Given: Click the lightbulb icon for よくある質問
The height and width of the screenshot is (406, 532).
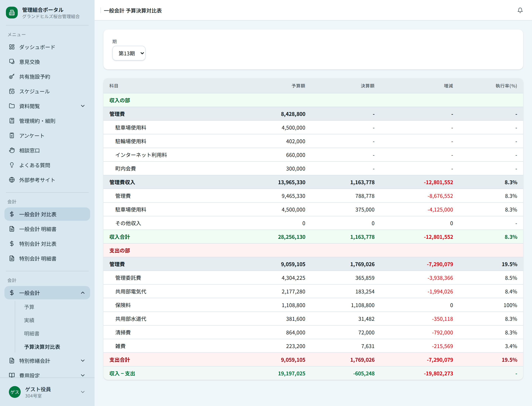Looking at the screenshot, I should click(x=12, y=165).
